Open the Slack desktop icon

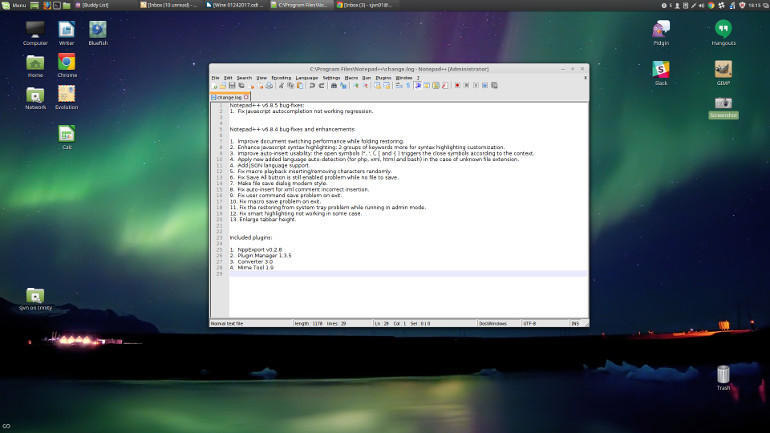click(x=661, y=73)
